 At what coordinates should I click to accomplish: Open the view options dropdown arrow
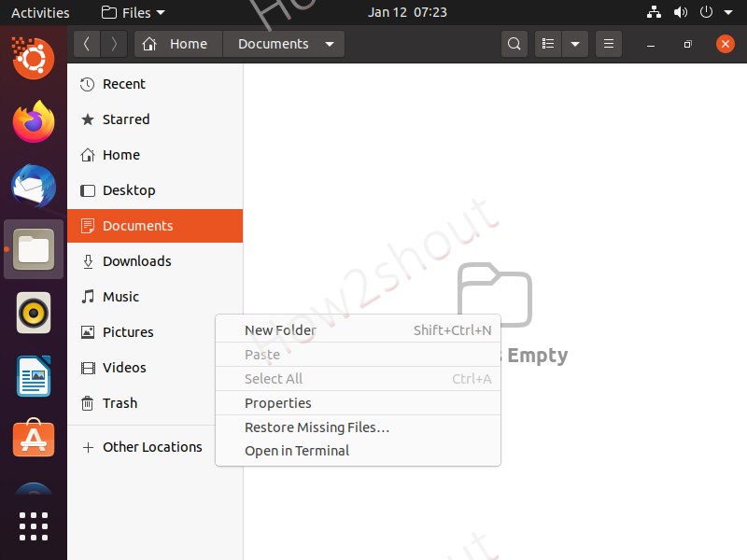point(574,43)
